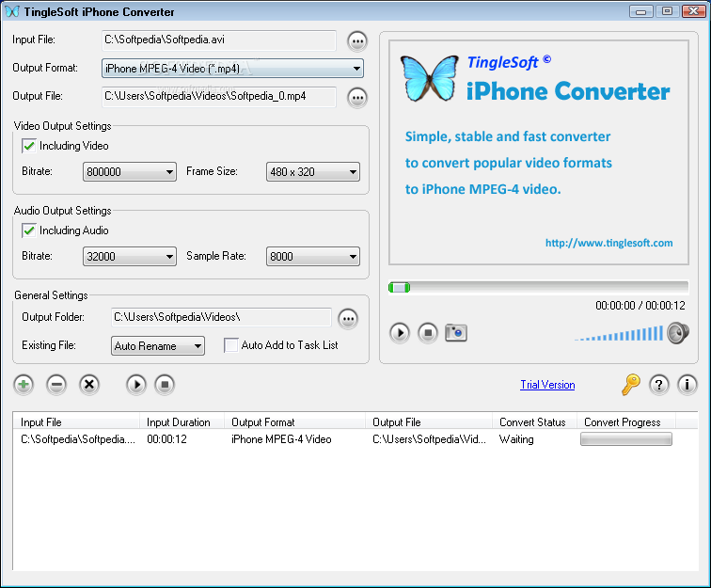Click the TingleSoft butterfly logo

430,78
